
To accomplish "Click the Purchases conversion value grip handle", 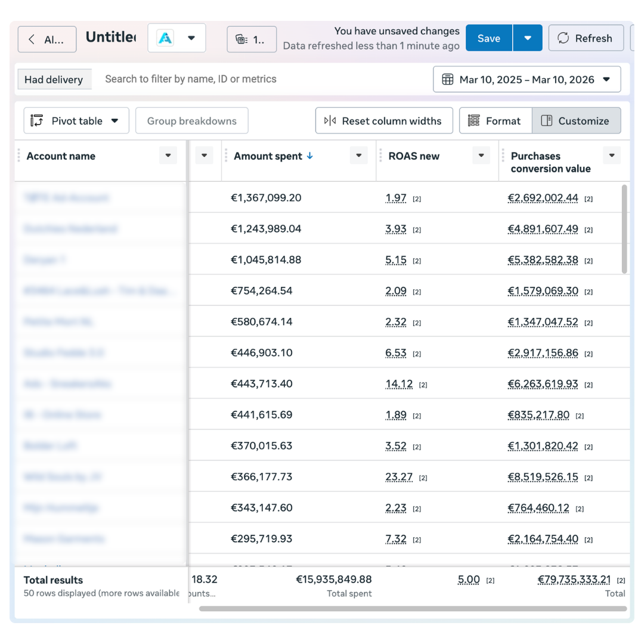I will (x=503, y=156).
